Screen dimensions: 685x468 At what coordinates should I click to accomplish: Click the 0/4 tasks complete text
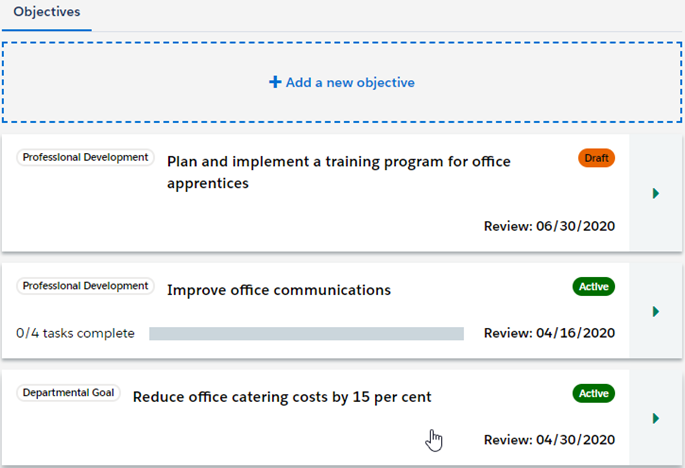[75, 333]
